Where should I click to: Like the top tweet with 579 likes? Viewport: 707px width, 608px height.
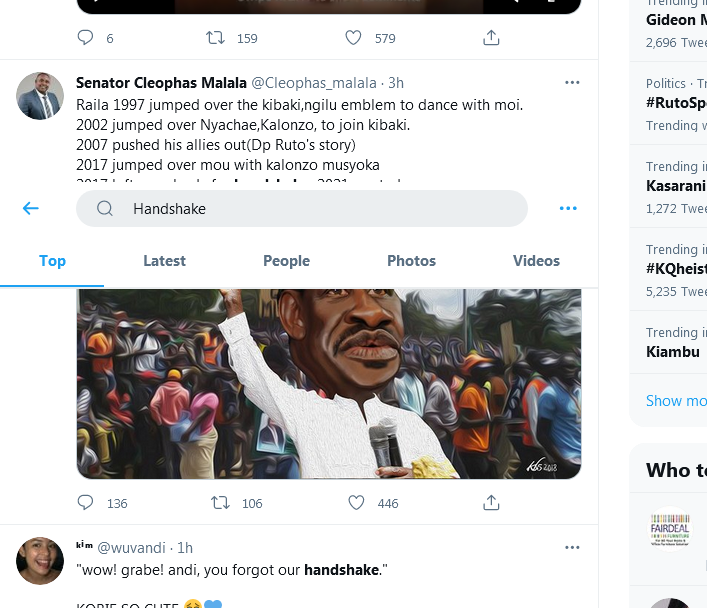pyautogui.click(x=353, y=38)
